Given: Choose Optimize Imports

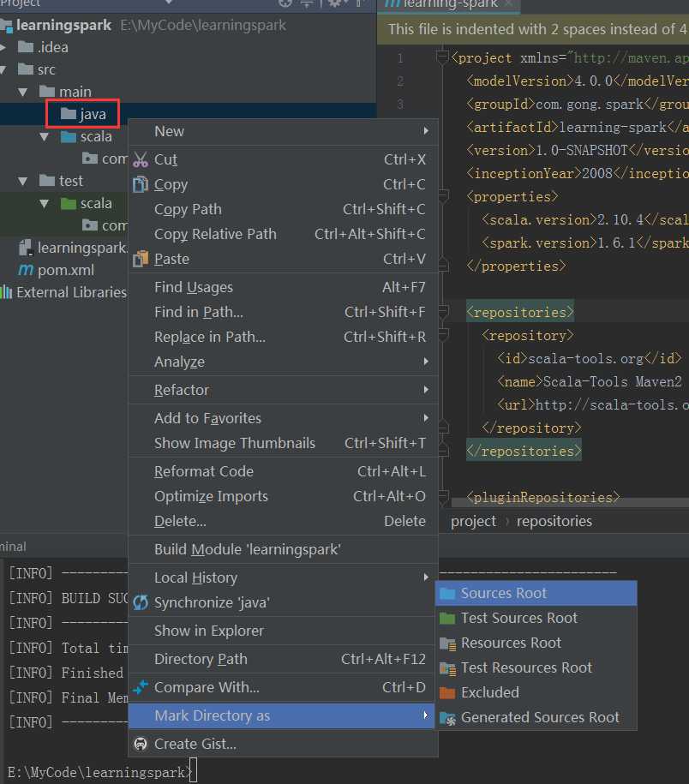Looking at the screenshot, I should pos(284,496).
